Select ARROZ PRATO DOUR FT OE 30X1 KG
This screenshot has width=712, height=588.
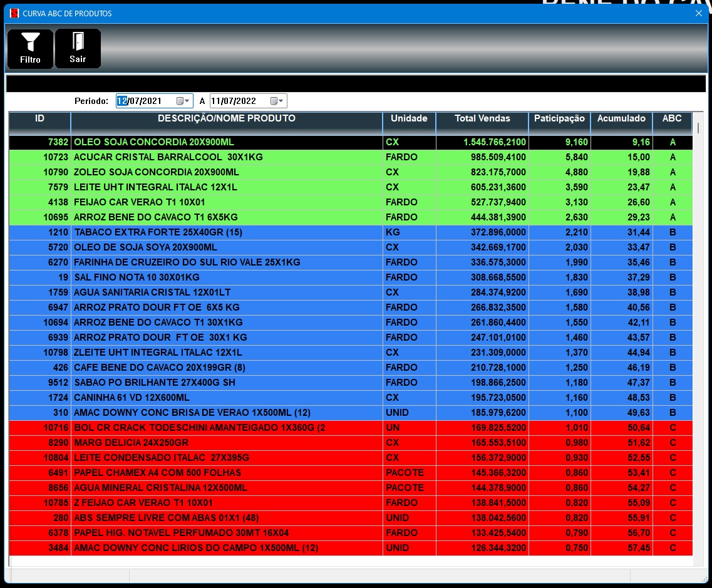click(351, 337)
